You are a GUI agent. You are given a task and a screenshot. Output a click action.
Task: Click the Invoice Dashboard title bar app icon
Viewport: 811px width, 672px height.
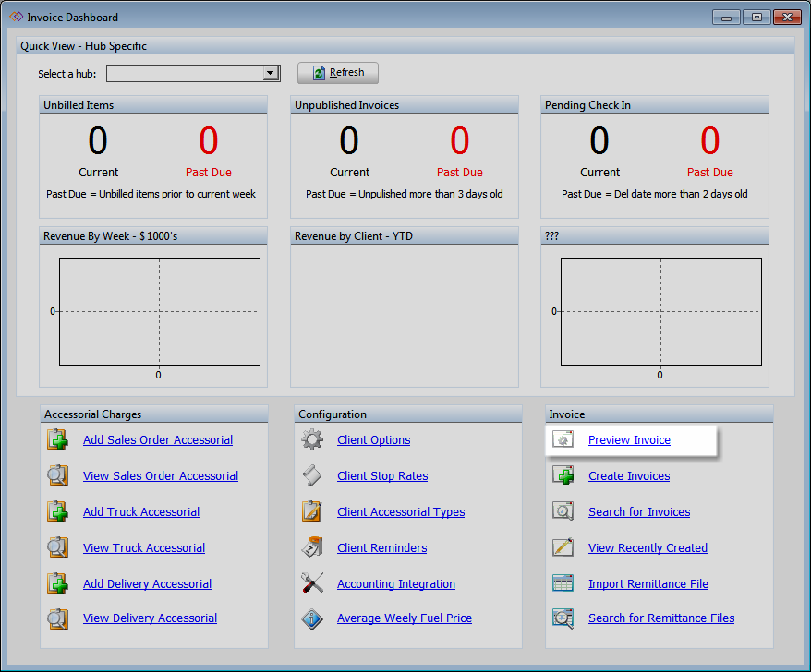[16, 17]
